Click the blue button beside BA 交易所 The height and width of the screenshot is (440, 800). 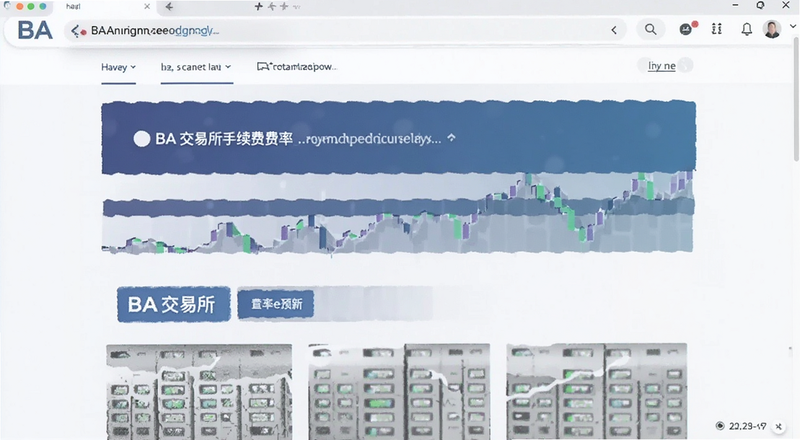click(x=276, y=304)
